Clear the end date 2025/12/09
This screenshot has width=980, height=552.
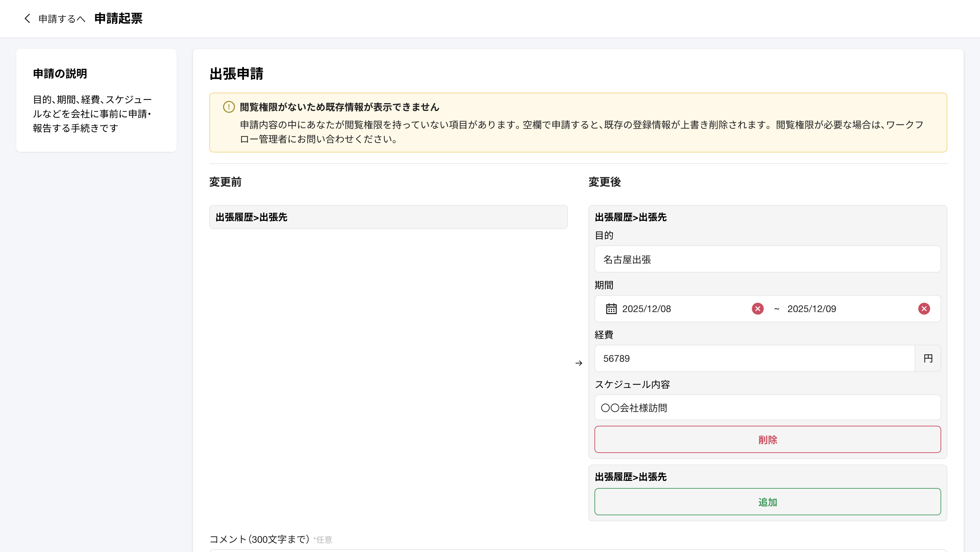click(x=924, y=309)
